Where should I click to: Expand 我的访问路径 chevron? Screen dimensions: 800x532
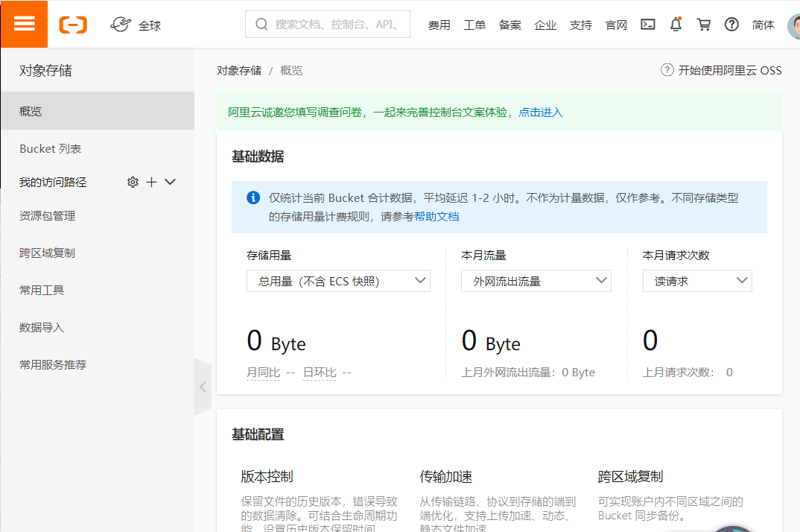[171, 182]
